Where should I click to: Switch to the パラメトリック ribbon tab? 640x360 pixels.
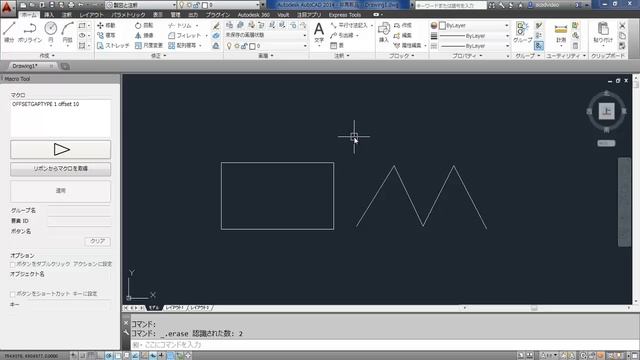tap(128, 15)
